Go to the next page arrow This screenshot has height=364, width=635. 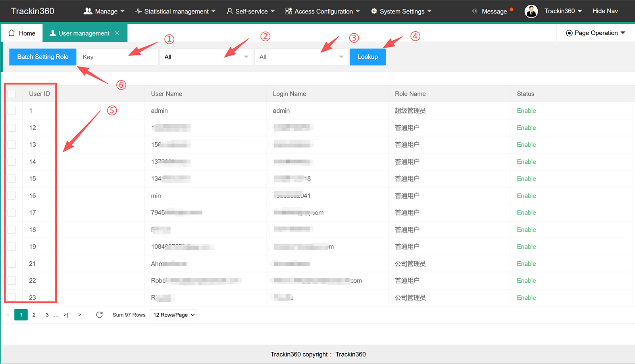click(80, 315)
